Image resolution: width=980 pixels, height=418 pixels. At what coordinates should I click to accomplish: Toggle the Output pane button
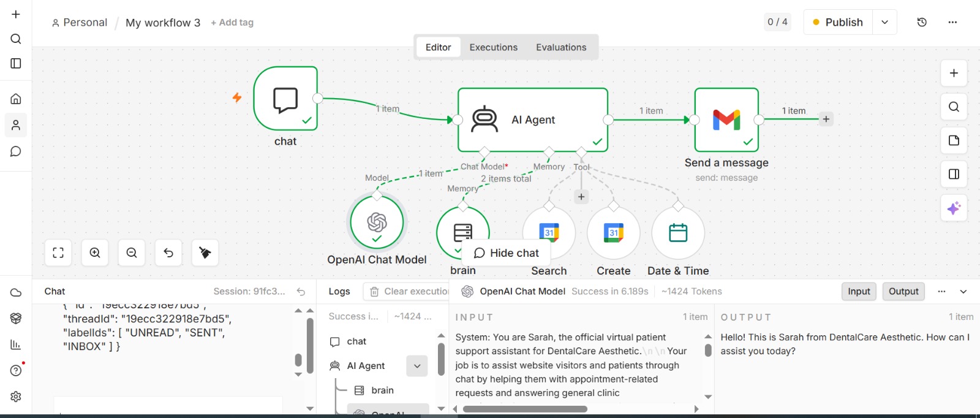(x=903, y=292)
